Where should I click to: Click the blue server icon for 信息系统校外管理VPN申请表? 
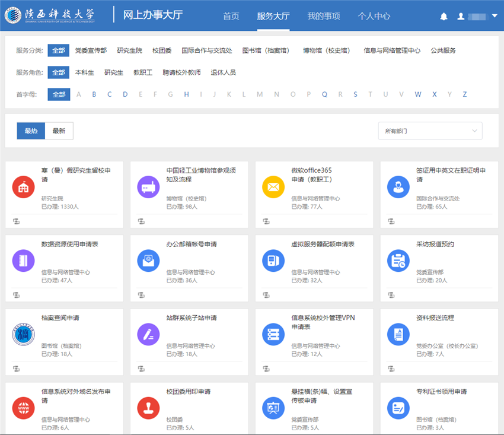pos(273,334)
